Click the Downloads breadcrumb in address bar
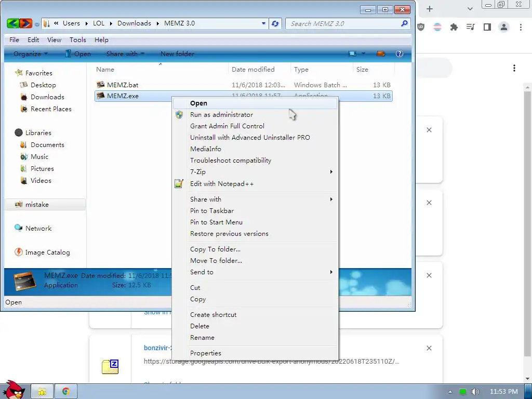Image resolution: width=532 pixels, height=399 pixels. tap(134, 23)
